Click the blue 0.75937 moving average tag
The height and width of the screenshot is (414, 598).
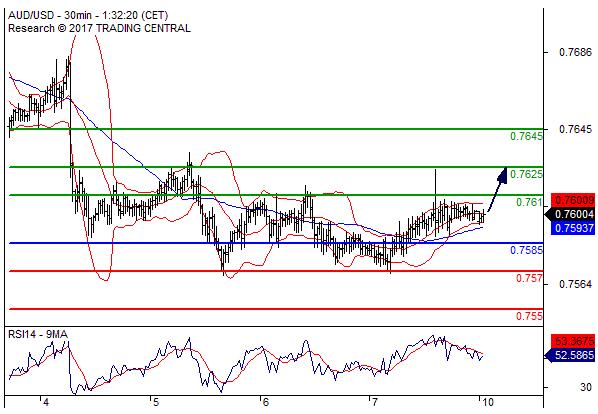pos(573,228)
